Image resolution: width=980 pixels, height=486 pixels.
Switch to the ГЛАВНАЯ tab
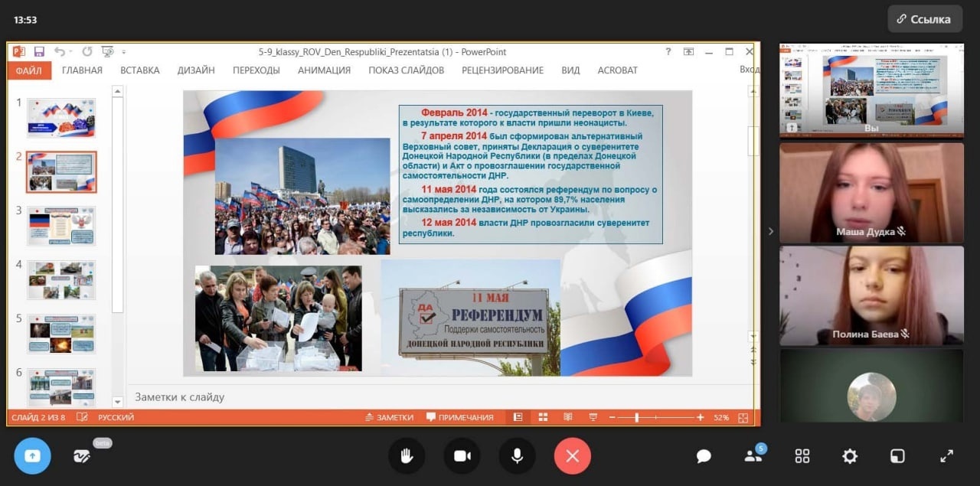(x=82, y=70)
